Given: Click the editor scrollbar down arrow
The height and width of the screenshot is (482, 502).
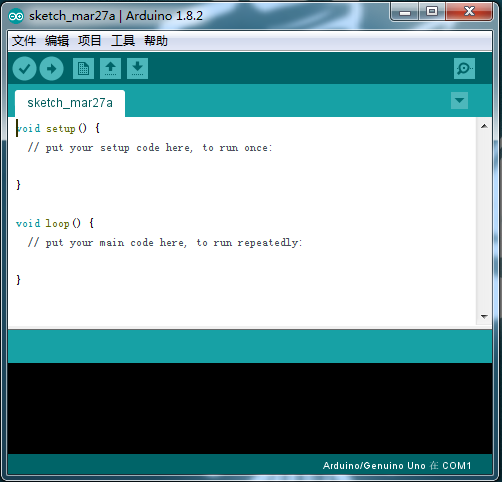Looking at the screenshot, I should [x=484, y=316].
